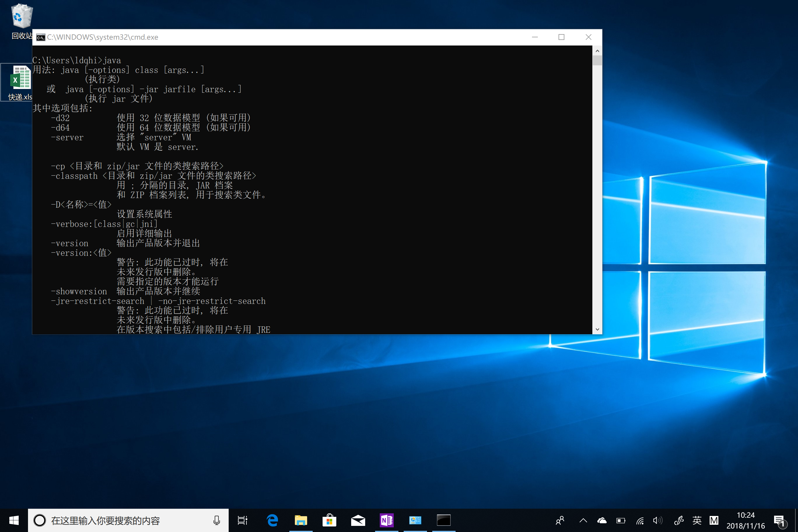The height and width of the screenshot is (532, 798).
Task: Click the search box on taskbar
Action: pos(122,520)
